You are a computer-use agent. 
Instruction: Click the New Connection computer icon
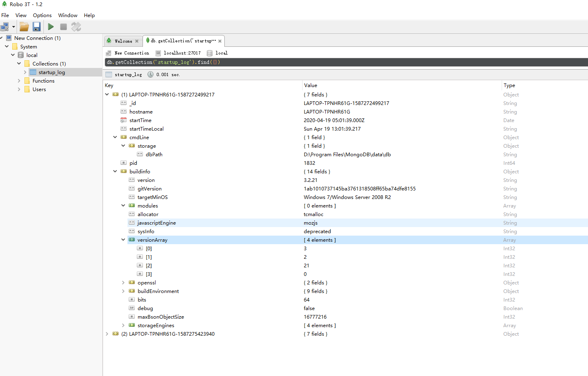pos(9,38)
